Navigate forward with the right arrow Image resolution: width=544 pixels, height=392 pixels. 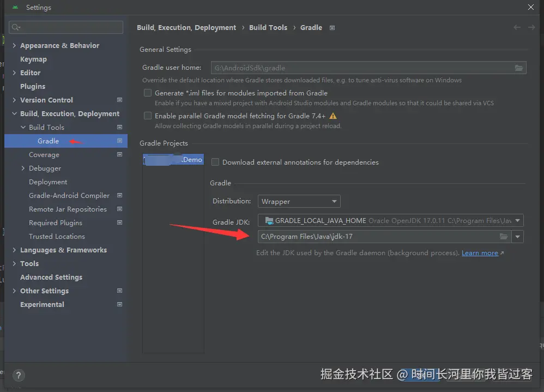tap(531, 27)
